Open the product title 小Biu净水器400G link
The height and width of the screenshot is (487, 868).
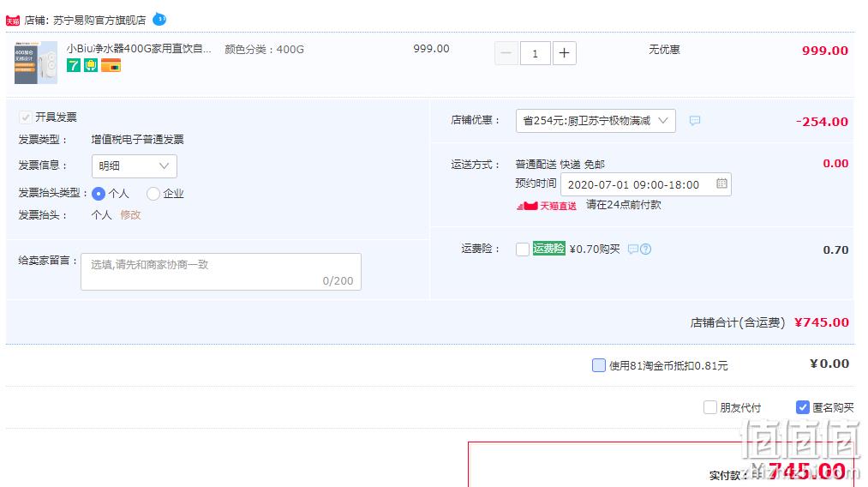coord(139,49)
